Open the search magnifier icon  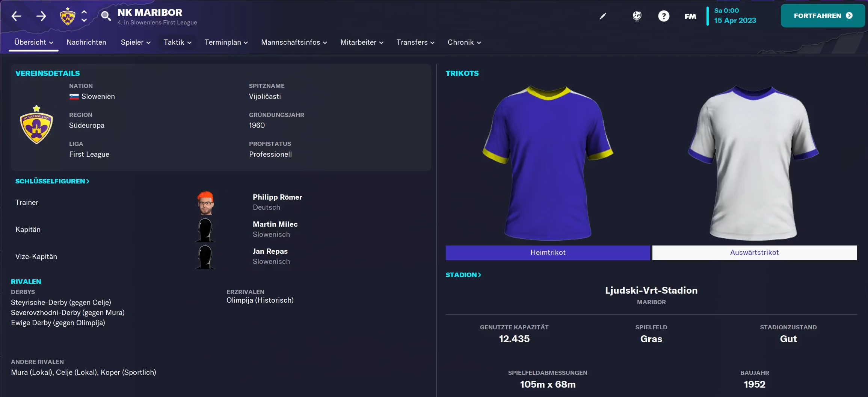(106, 16)
